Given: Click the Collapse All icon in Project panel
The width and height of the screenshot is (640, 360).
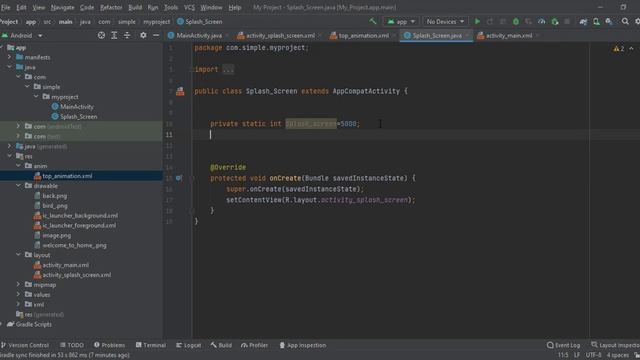Looking at the screenshot, I should coord(127,36).
